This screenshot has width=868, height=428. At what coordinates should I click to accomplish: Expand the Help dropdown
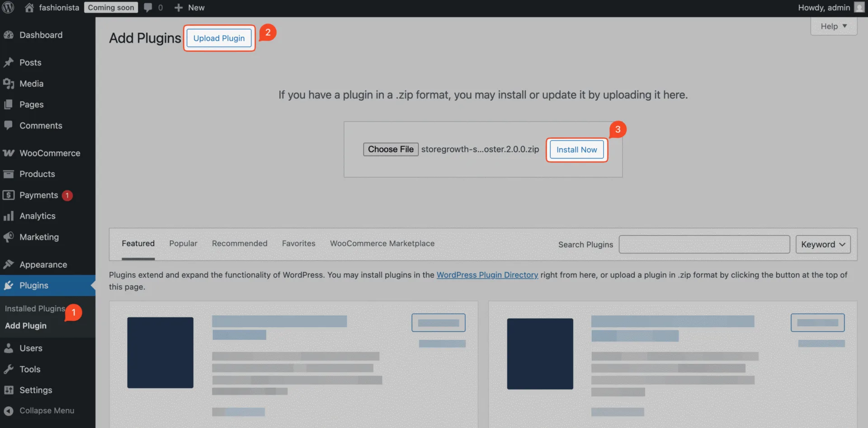click(x=834, y=26)
